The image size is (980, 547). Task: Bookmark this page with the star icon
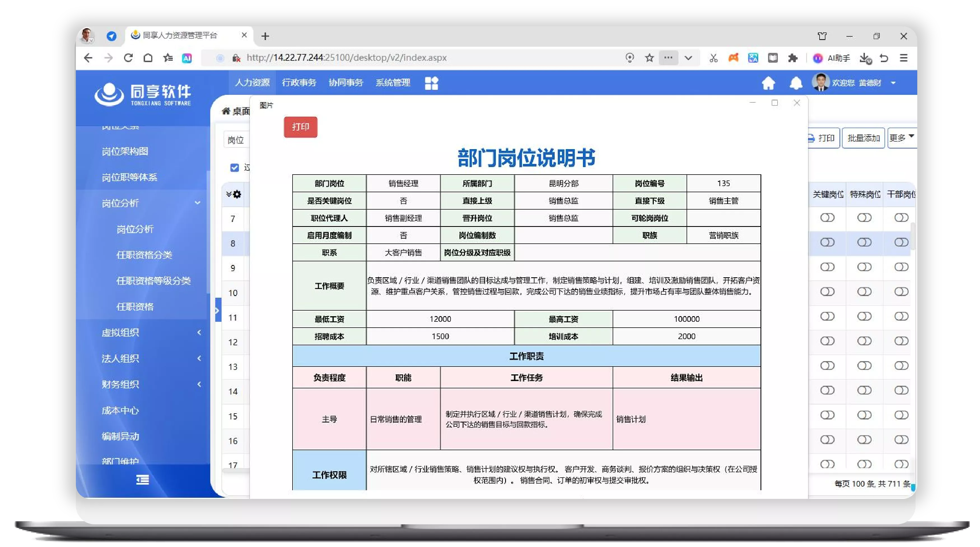tap(649, 58)
